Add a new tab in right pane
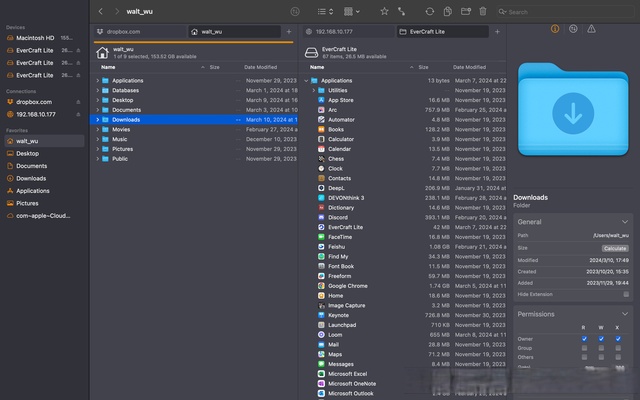The height and width of the screenshot is (400, 640). 497,31
